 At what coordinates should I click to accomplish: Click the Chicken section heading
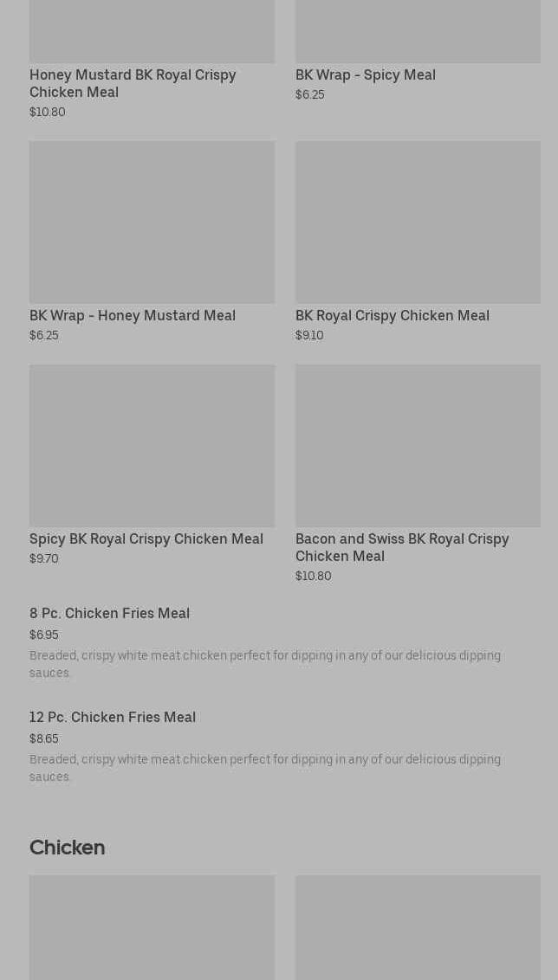click(67, 848)
